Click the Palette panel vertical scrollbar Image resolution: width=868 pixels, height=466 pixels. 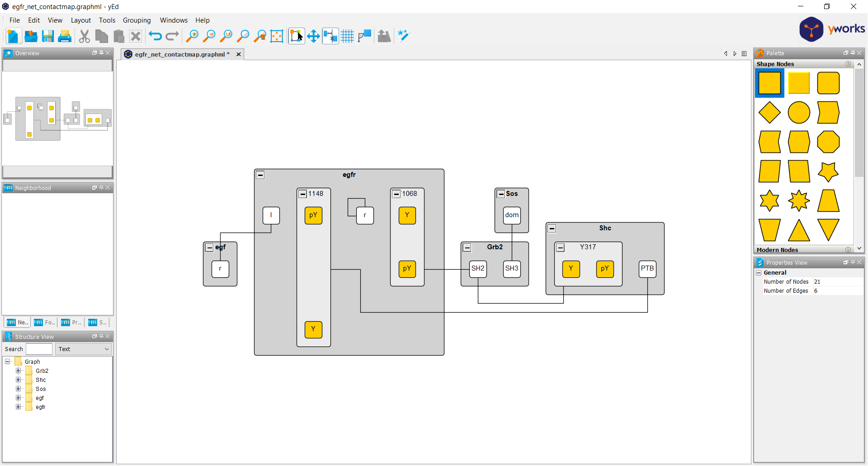pos(859,122)
